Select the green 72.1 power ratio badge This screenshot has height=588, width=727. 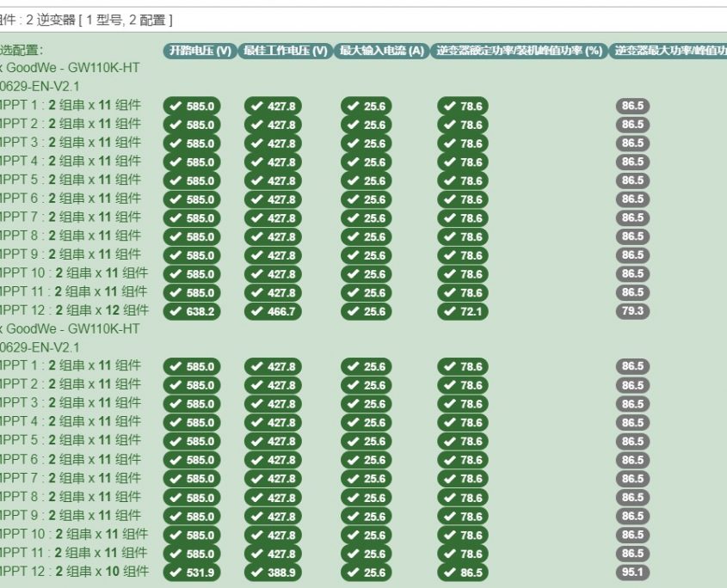(463, 311)
